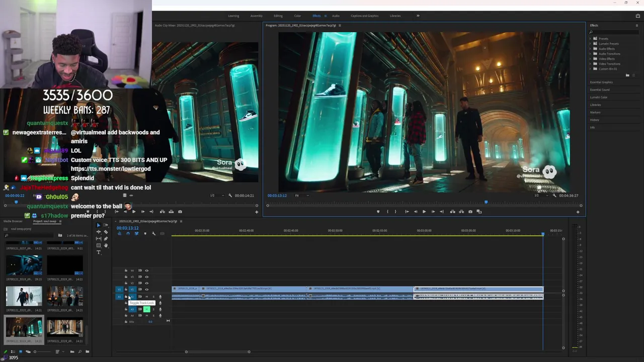Play the sequence in the Program monitor
The image size is (644, 362).
(424, 212)
